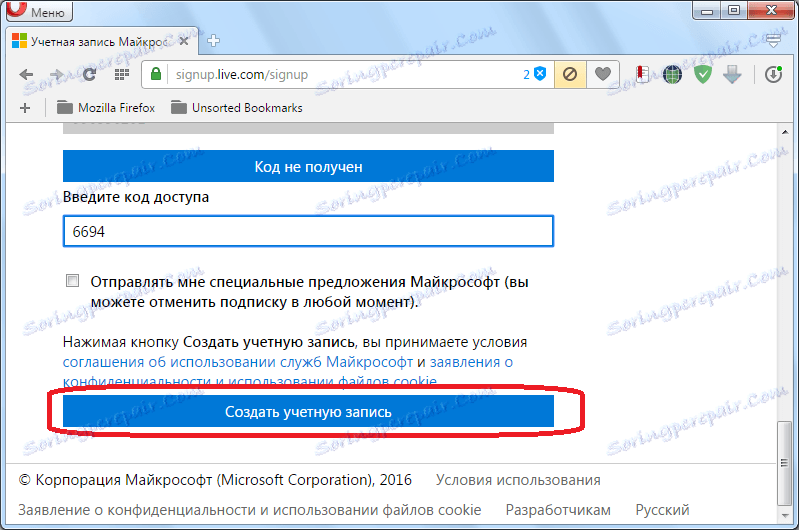Open the Opera Меню button

(x=40, y=11)
